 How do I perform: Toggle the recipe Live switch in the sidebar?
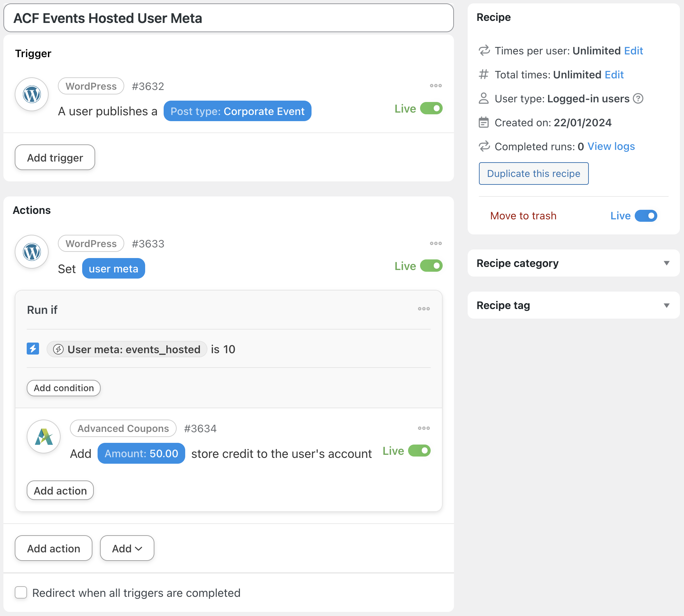[646, 216]
